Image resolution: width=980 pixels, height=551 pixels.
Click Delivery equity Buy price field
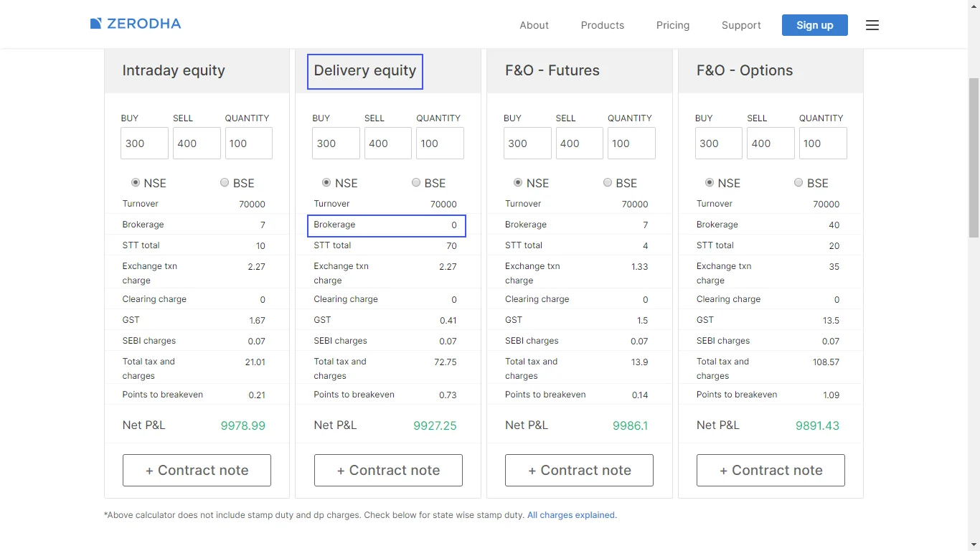336,143
